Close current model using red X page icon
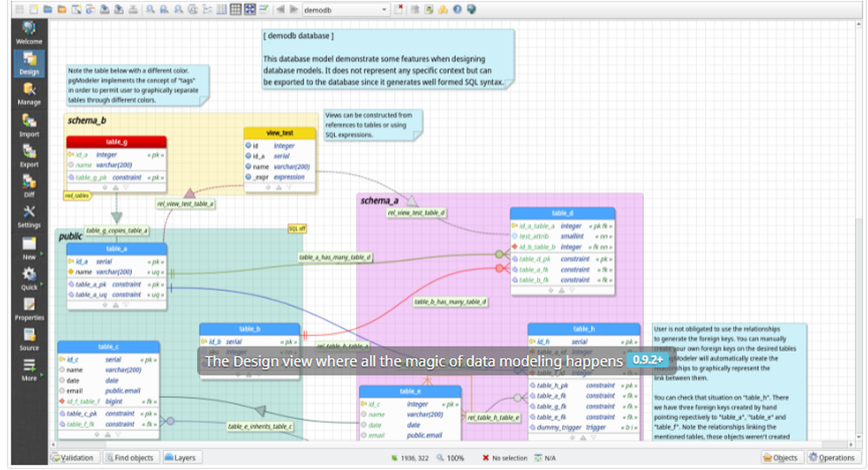Image resolution: width=868 pixels, height=470 pixels. tap(398, 10)
